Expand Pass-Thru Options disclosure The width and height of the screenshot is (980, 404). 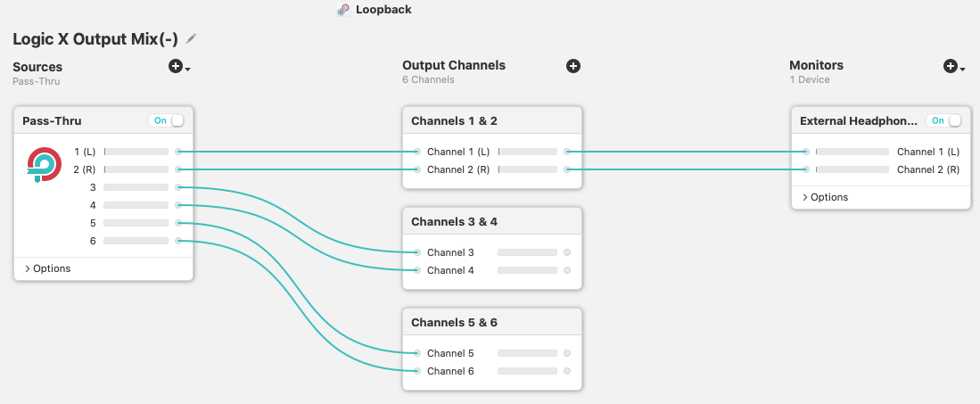pyautogui.click(x=47, y=268)
